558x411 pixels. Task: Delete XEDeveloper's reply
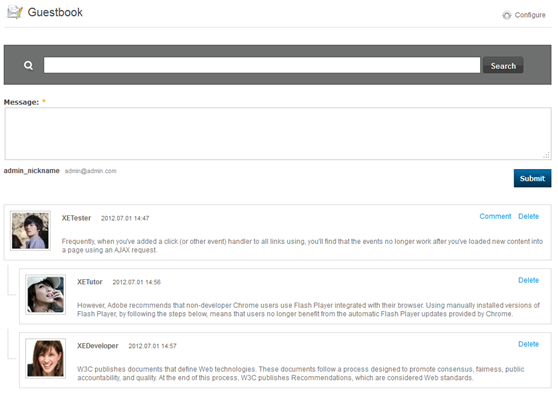[528, 344]
